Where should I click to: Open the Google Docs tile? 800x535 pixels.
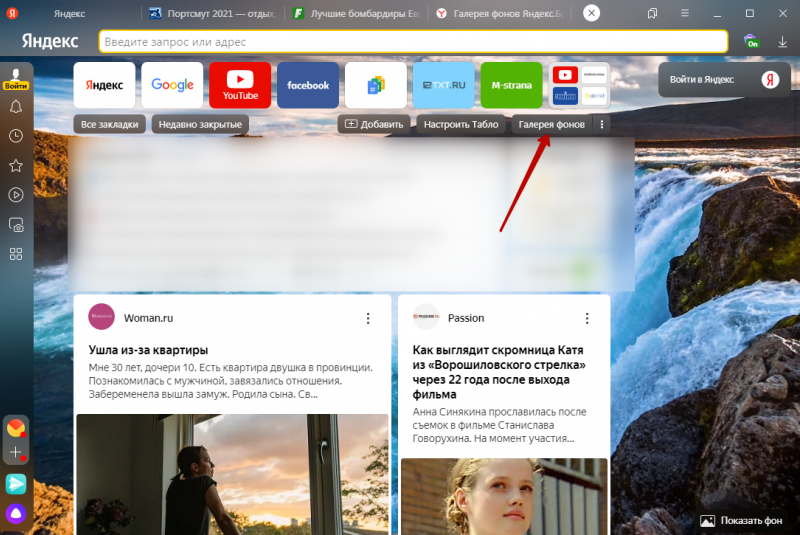pos(376,85)
